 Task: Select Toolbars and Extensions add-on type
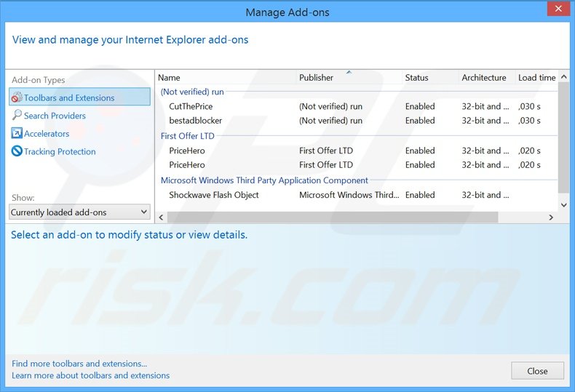(x=79, y=97)
